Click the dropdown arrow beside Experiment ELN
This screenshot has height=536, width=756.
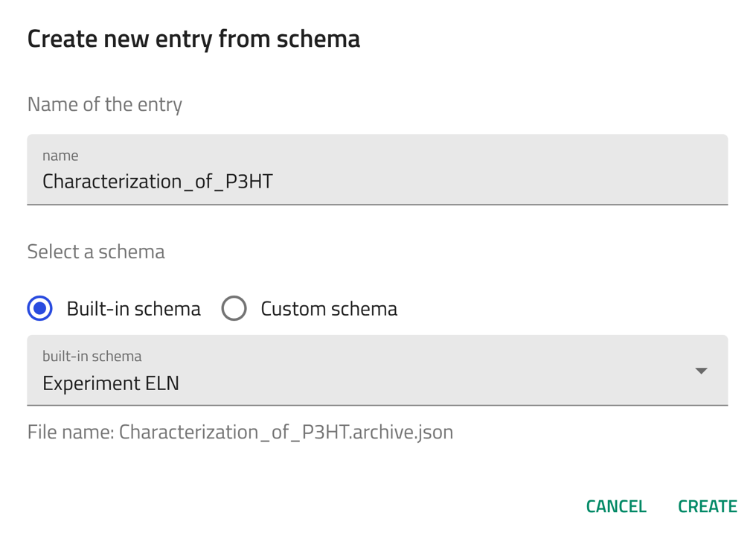(700, 371)
